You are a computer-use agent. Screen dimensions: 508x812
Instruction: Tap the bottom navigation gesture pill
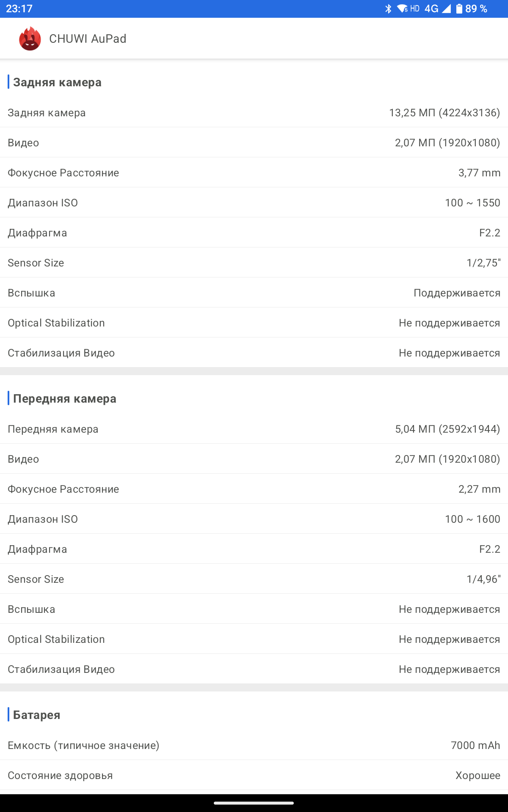coord(254,803)
